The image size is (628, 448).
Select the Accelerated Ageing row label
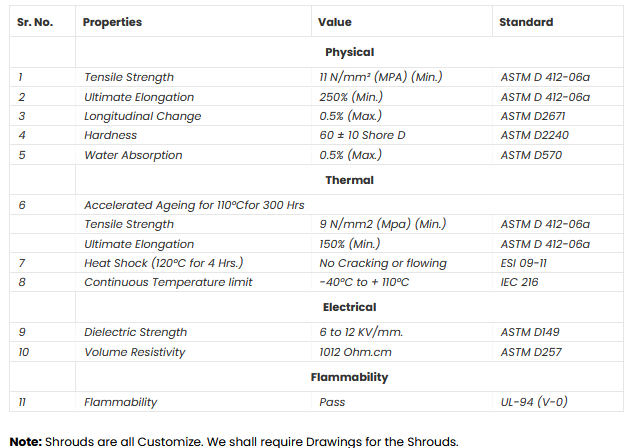pyautogui.click(x=194, y=205)
